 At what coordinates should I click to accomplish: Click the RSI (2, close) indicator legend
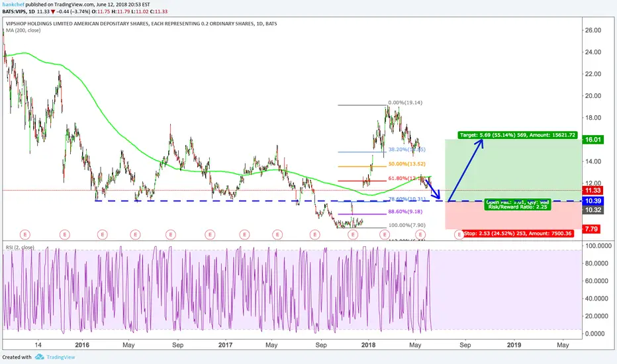20,248
